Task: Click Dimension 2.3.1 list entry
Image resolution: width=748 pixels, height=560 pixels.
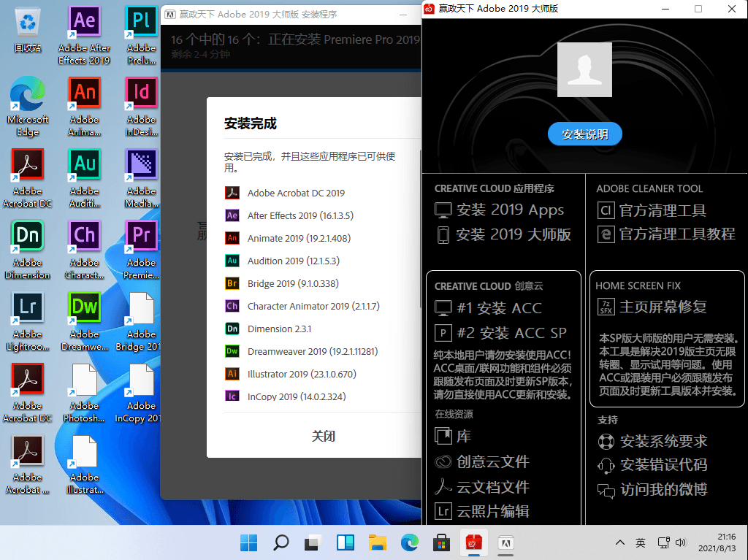Action: (268, 329)
